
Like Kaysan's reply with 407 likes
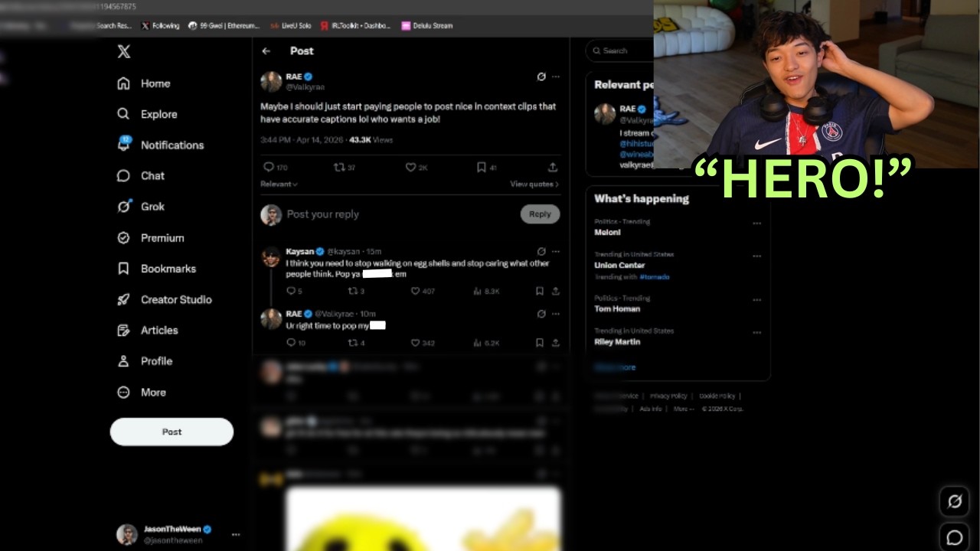pos(415,291)
